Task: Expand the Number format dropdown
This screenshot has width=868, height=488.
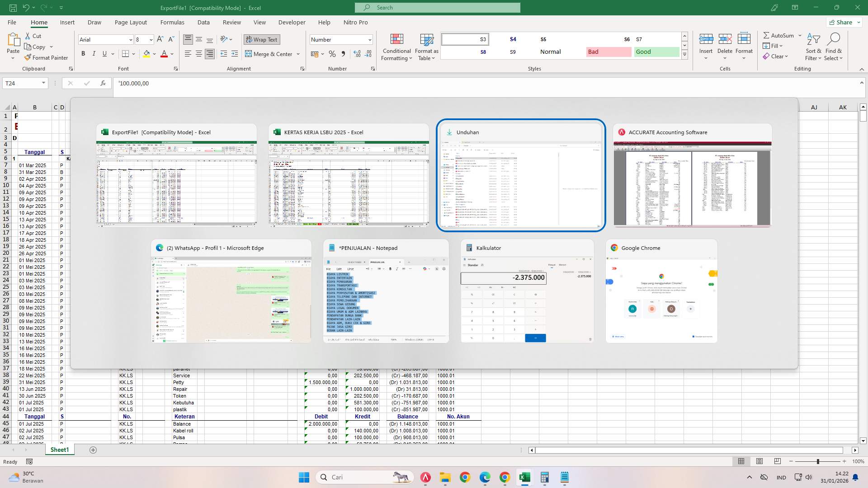Action: pos(369,39)
